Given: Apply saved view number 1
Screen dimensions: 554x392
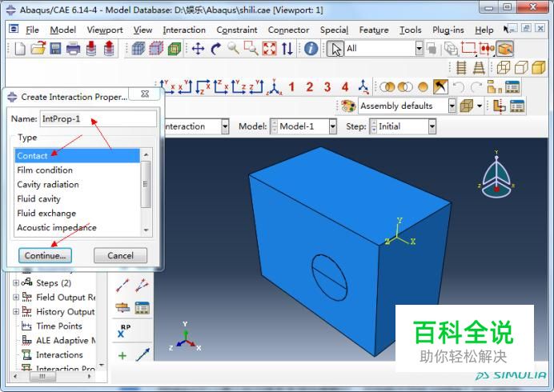Looking at the screenshot, I should click(291, 87).
